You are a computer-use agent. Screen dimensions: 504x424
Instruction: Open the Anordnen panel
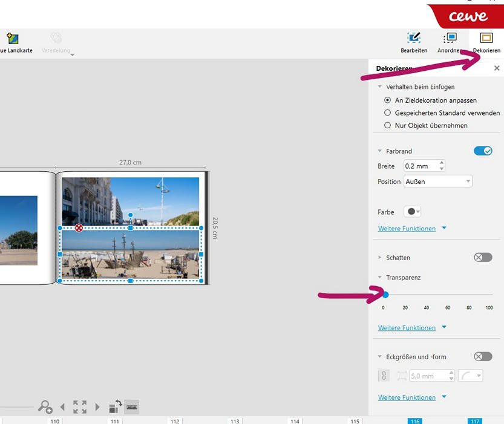[450, 42]
